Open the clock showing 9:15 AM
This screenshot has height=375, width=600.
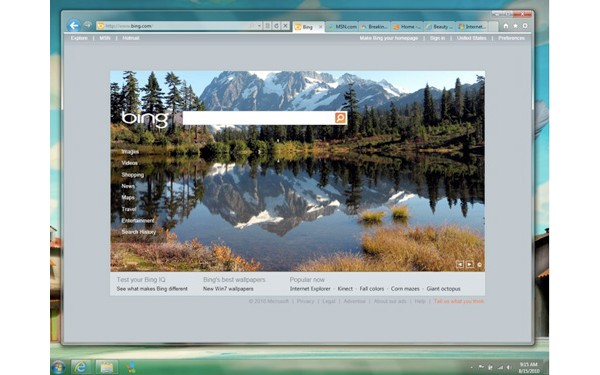pyautogui.click(x=528, y=368)
